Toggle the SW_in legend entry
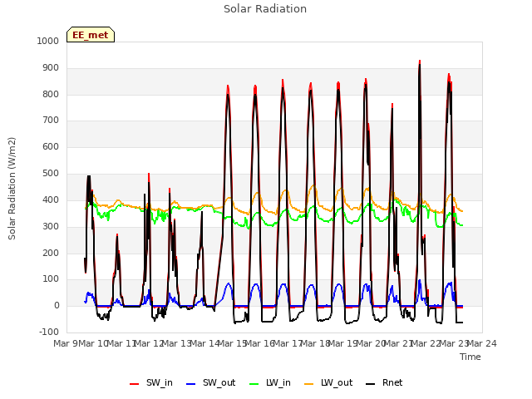 click(x=151, y=382)
